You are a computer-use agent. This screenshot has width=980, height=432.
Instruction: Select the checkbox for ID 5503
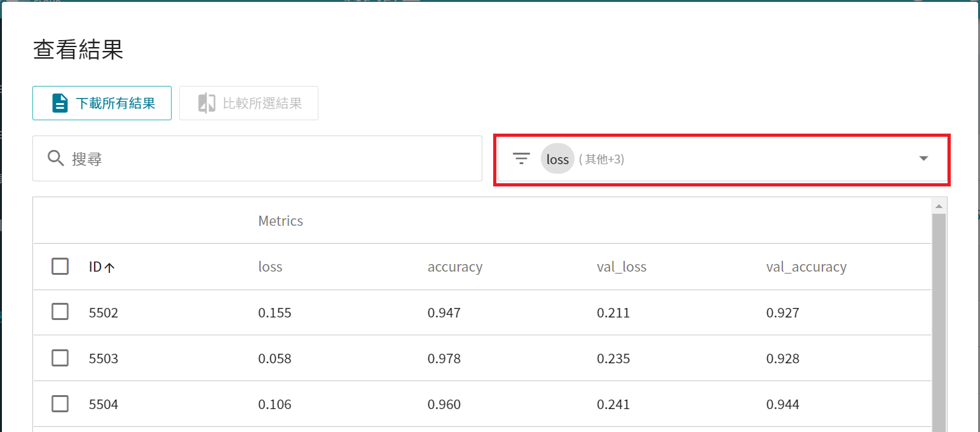point(60,358)
